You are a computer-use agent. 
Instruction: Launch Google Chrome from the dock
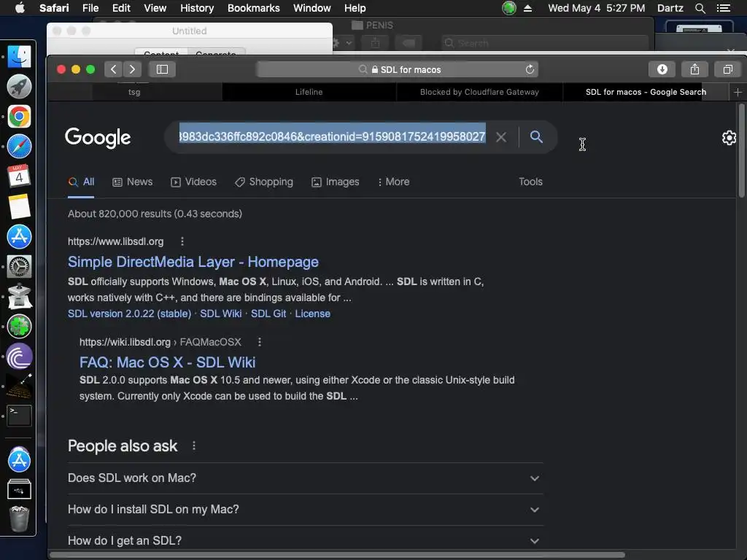pos(20,117)
